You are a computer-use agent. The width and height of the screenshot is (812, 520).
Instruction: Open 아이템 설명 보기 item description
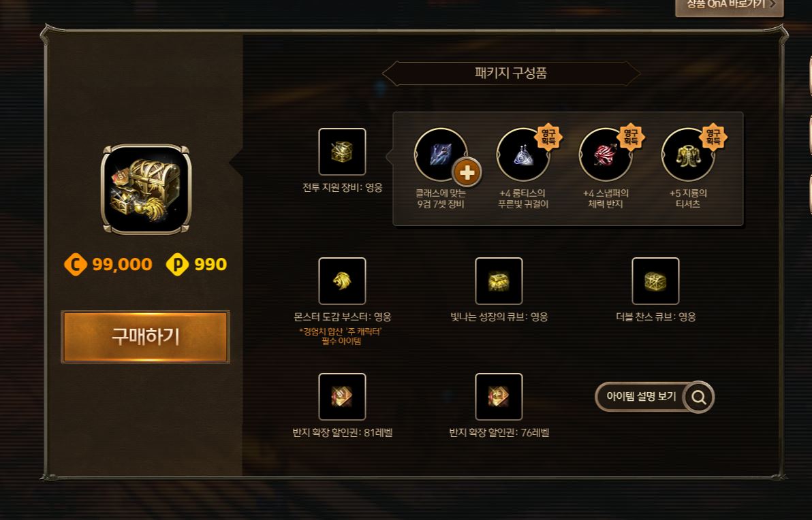click(655, 397)
